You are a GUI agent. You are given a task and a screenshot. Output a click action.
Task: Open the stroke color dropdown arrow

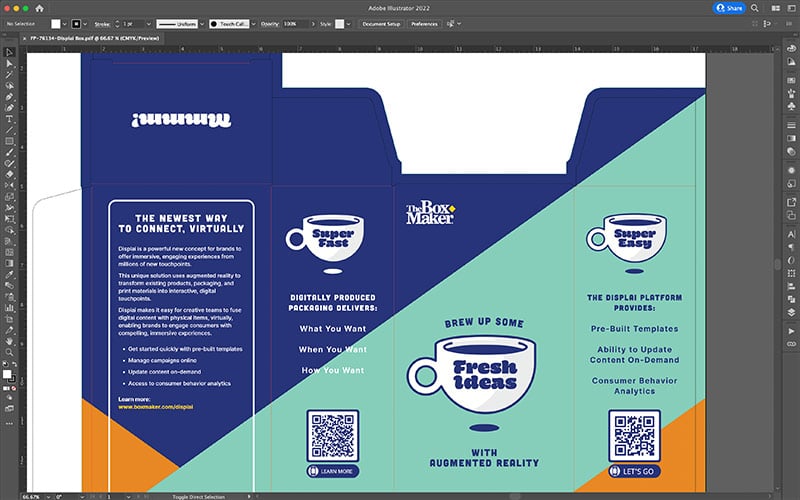coord(85,24)
